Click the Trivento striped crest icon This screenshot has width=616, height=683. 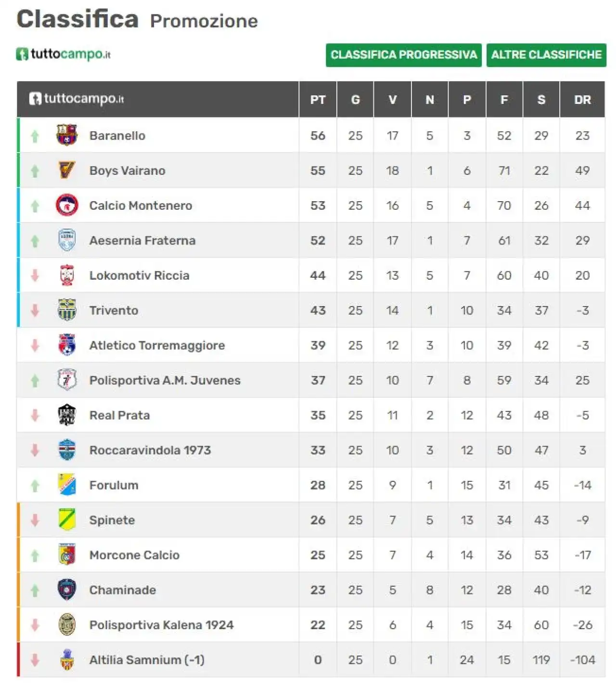tap(66, 310)
